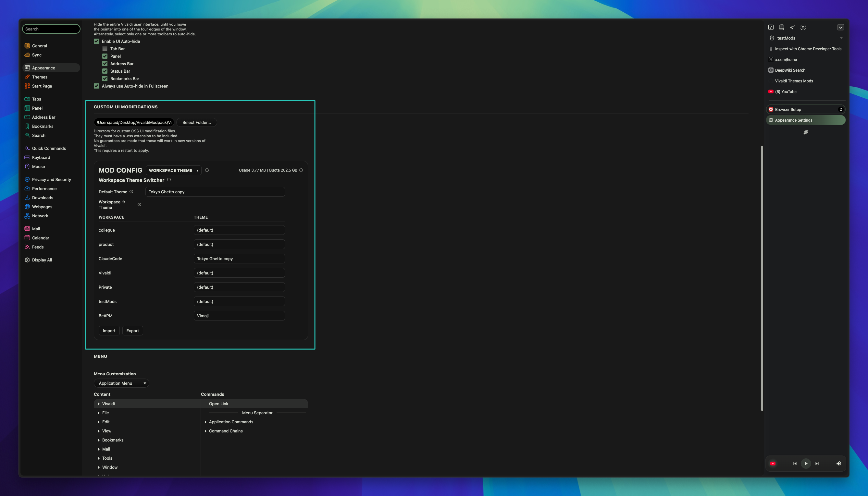The height and width of the screenshot is (496, 868).
Task: Open the Downloads settings category
Action: pos(51,198)
